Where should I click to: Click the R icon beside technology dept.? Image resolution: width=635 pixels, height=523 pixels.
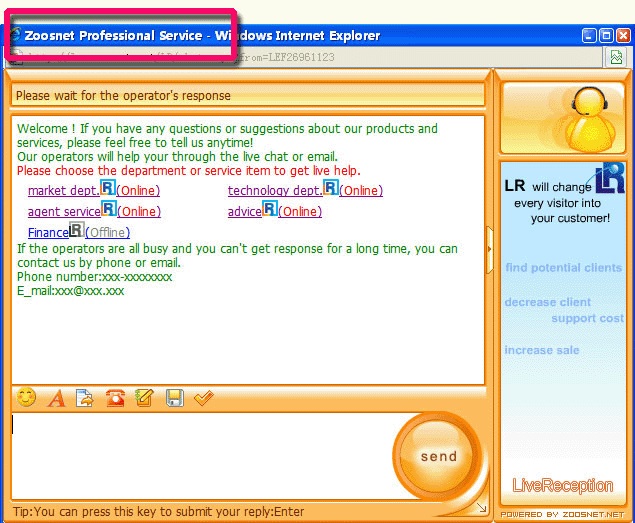[331, 188]
